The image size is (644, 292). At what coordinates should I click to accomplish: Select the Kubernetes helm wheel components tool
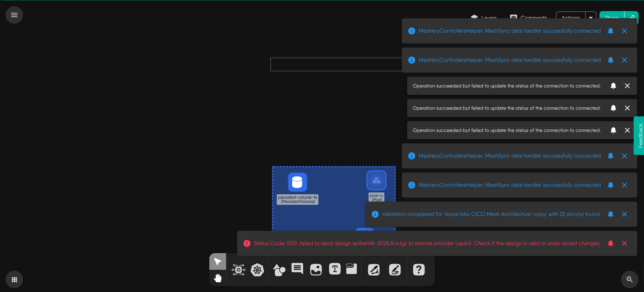pos(257,270)
